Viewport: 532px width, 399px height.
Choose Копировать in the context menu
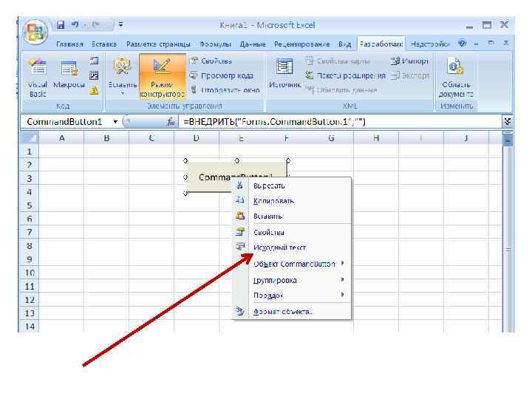[292, 201]
